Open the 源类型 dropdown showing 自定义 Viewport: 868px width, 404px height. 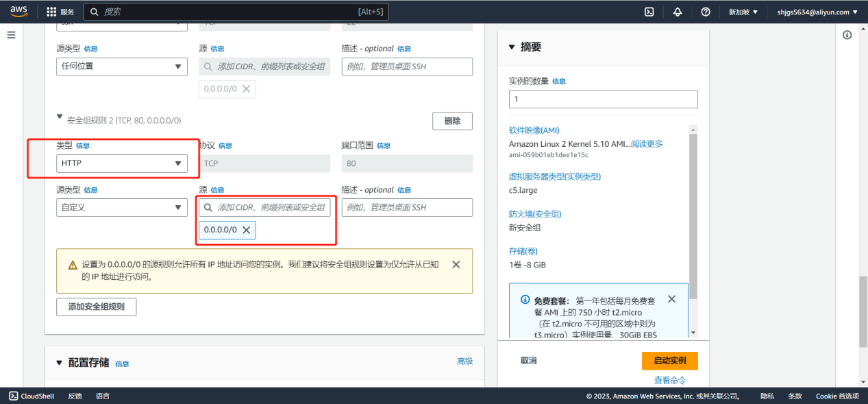pyautogui.click(x=121, y=207)
